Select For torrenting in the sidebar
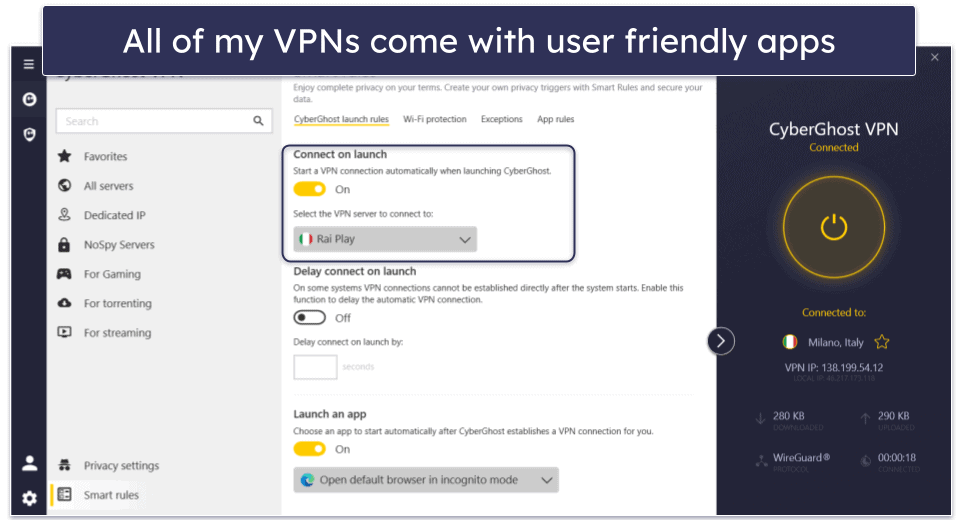This screenshot has height=520, width=958. click(118, 303)
